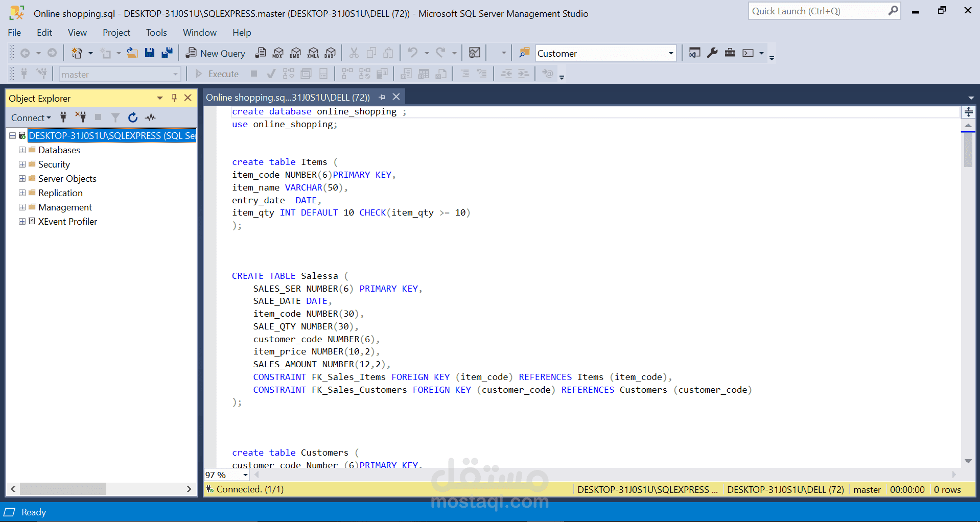This screenshot has width=980, height=522.
Task: Open the 97 % zoom dropdown
Action: coord(246,475)
